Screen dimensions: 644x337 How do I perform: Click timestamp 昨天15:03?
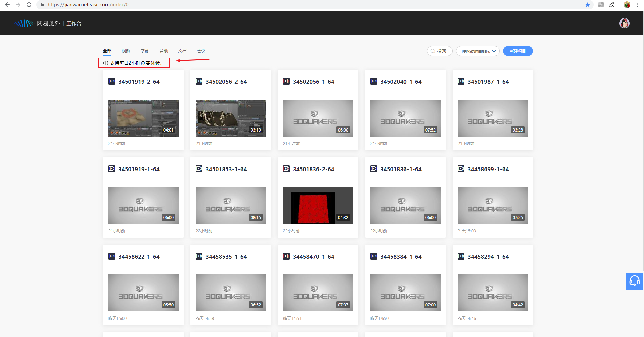click(x=467, y=231)
